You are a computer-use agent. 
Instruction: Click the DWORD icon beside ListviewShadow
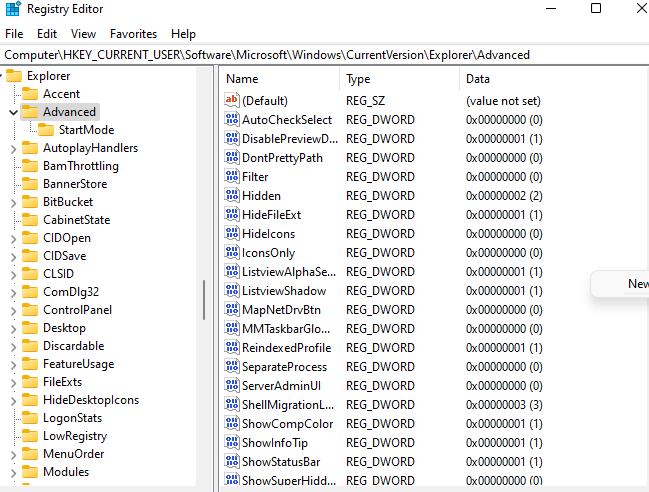[232, 290]
